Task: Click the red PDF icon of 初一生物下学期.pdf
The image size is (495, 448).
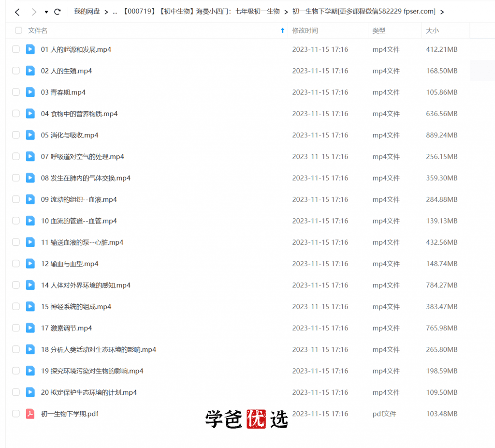Action: [30, 414]
